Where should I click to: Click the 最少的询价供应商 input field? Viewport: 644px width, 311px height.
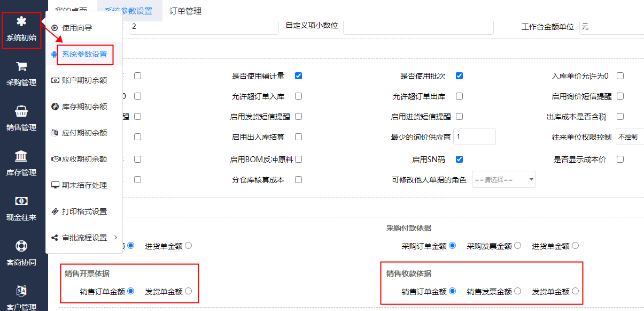pos(474,136)
